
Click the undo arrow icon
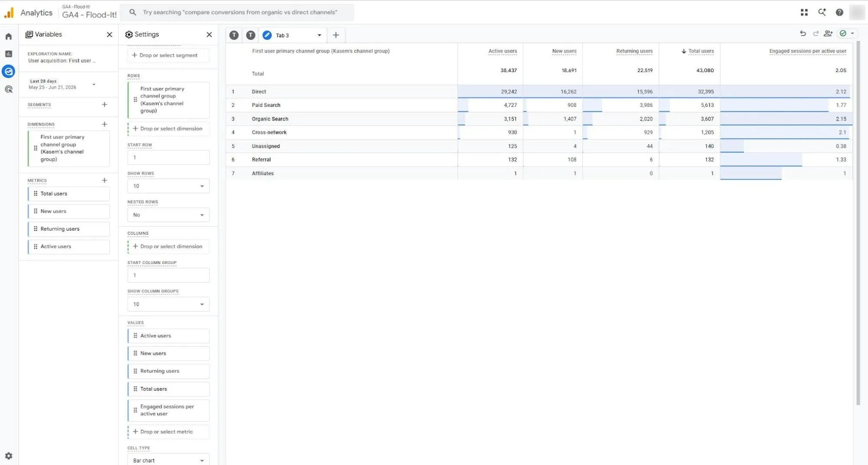point(803,33)
